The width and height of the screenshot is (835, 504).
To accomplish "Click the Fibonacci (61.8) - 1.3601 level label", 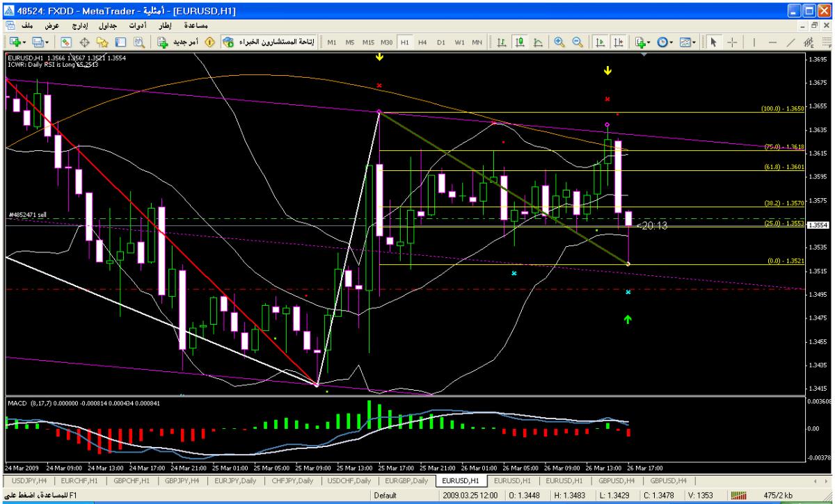I will (x=784, y=167).
